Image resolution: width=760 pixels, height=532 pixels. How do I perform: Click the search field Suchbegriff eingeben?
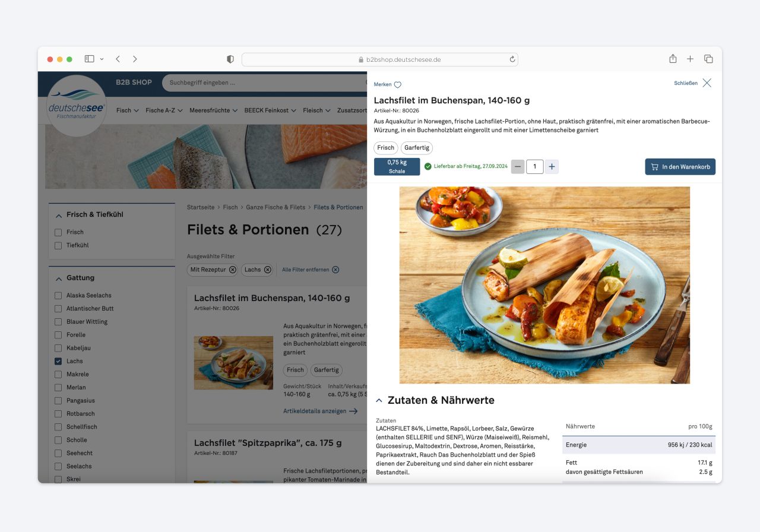264,83
